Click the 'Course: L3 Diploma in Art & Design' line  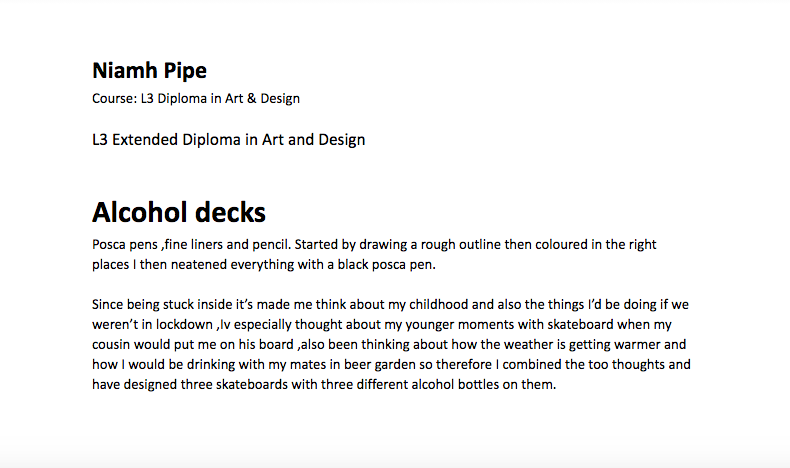click(196, 99)
